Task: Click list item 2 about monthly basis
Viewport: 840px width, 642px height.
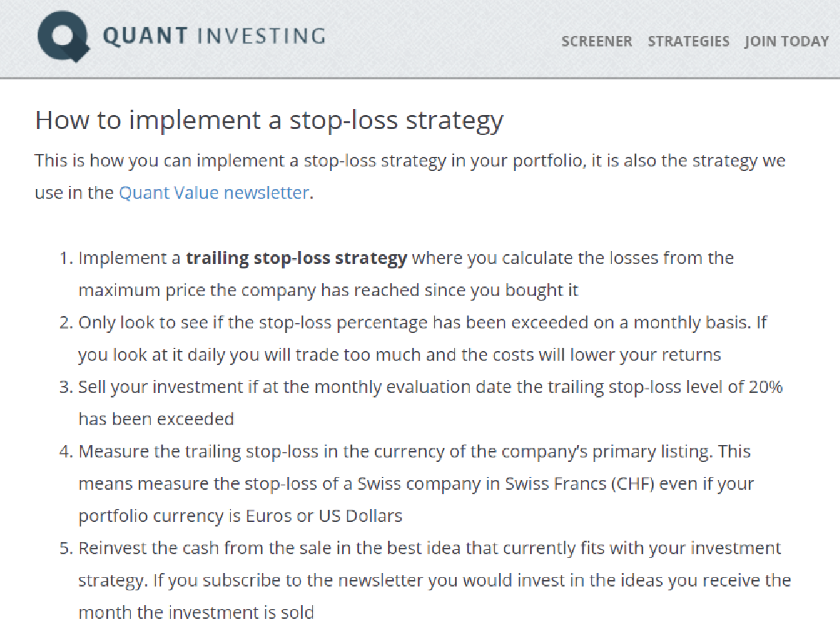Action: [413, 339]
